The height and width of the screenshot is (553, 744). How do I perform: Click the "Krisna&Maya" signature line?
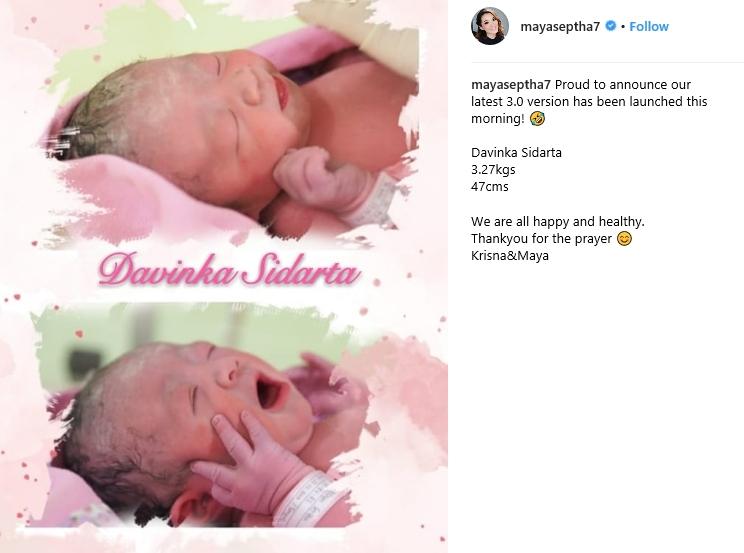click(510, 256)
